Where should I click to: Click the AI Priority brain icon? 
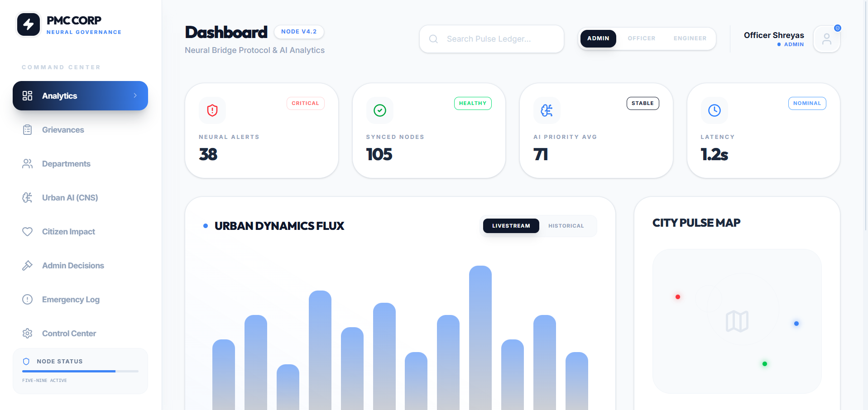(x=547, y=110)
